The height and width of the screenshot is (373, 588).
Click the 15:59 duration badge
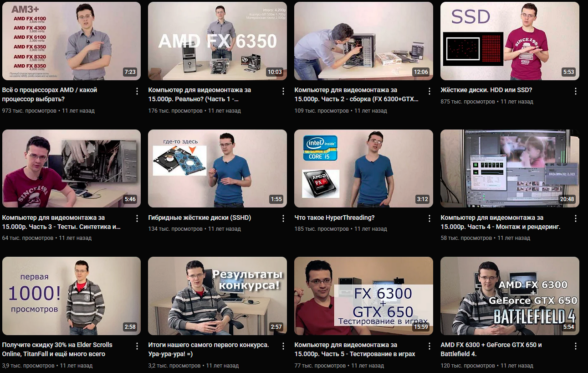(421, 326)
